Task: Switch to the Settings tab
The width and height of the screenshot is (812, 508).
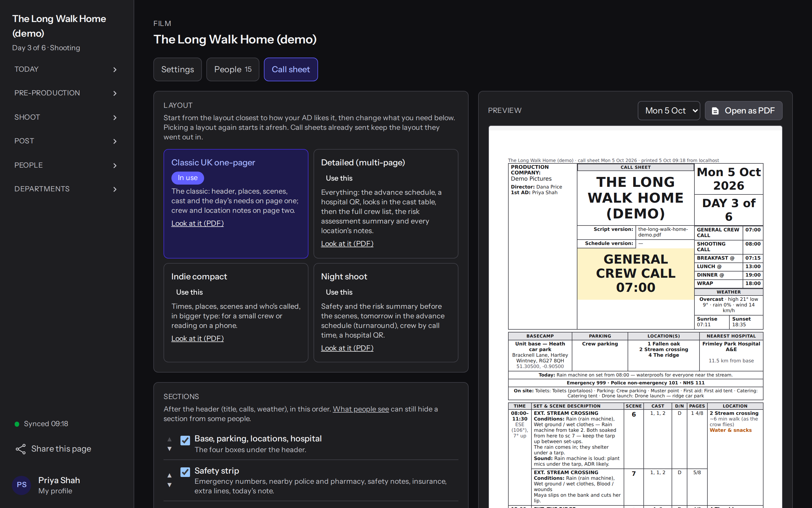Action: [178, 69]
